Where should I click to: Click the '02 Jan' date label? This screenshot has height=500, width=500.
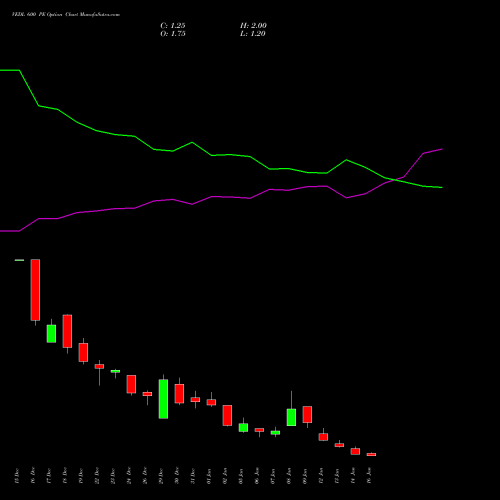225,476
